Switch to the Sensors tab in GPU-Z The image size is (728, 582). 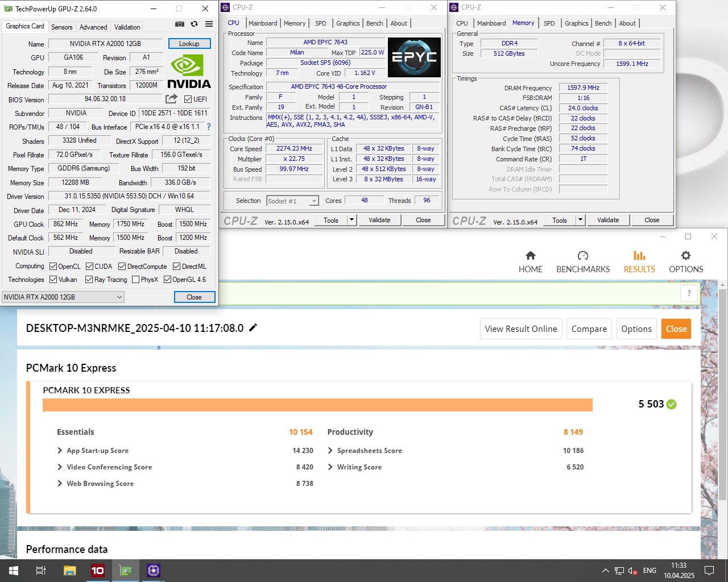[x=61, y=27]
